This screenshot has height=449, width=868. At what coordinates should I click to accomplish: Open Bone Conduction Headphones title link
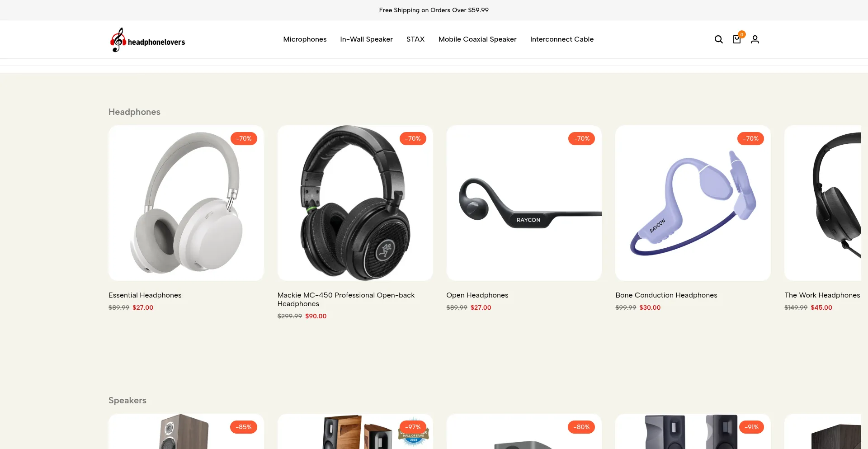click(x=666, y=295)
